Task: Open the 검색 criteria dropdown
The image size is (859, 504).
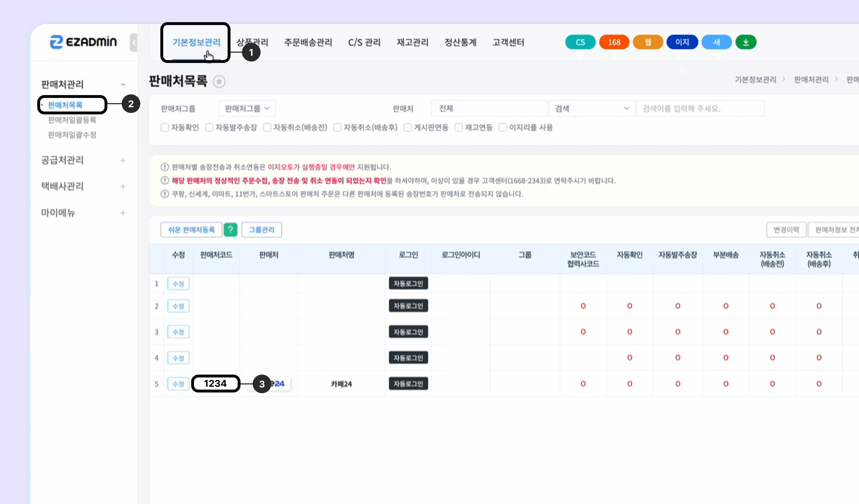Action: point(592,109)
